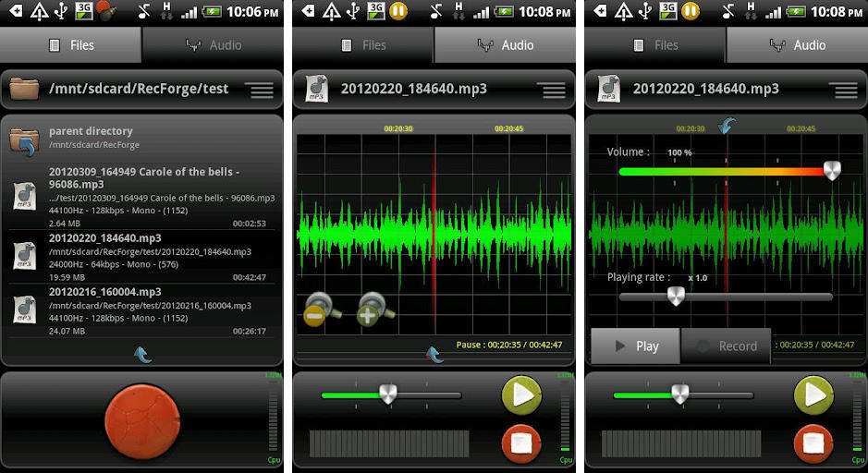This screenshot has height=473, width=868.
Task: Click the 3G icon in middle status bar
Action: coord(376,12)
